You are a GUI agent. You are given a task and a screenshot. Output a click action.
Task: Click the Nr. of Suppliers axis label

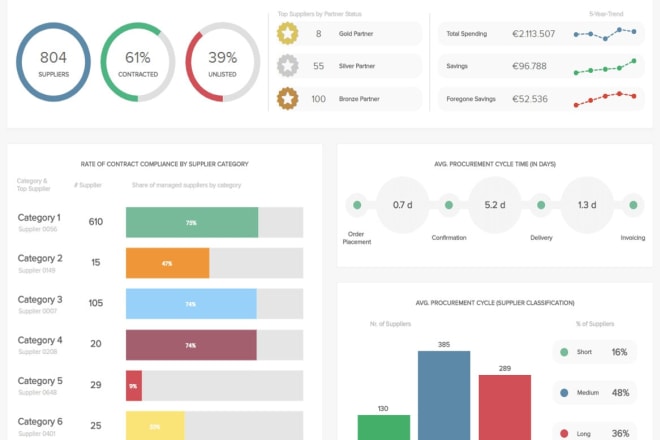(390, 324)
